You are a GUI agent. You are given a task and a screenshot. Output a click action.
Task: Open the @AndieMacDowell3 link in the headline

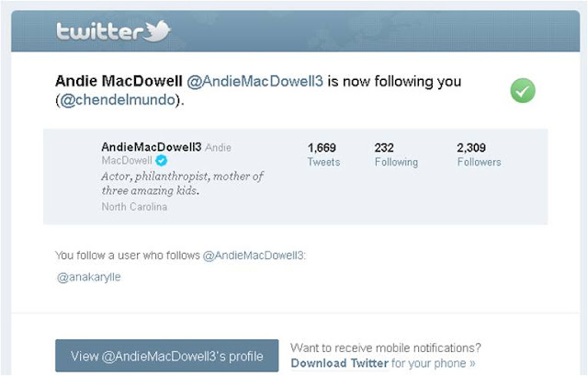click(255, 82)
